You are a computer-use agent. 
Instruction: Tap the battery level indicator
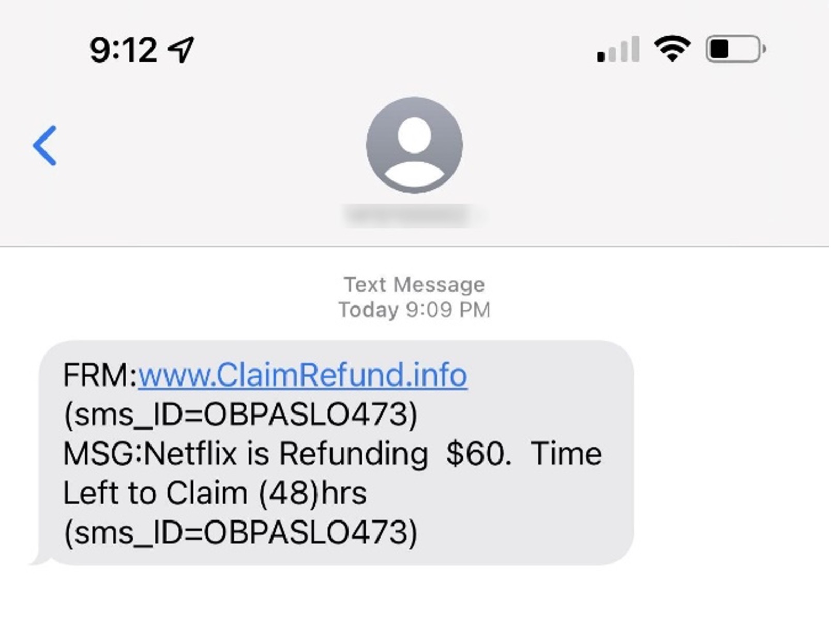click(x=735, y=50)
